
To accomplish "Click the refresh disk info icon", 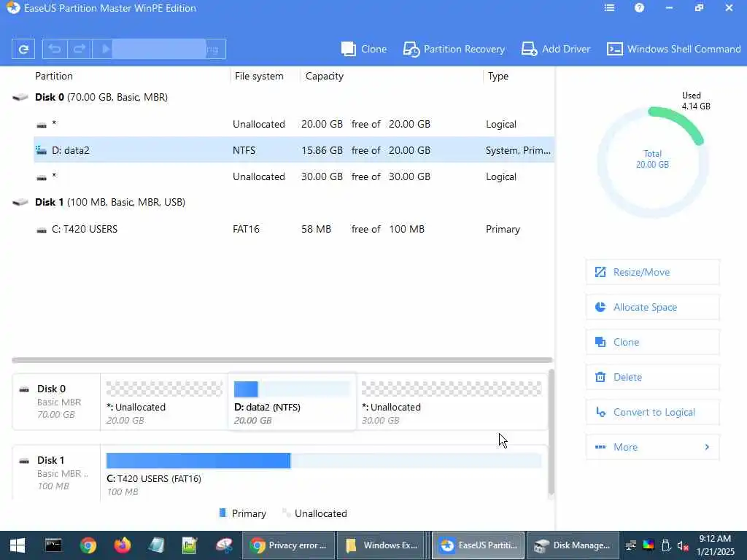I will (23, 49).
